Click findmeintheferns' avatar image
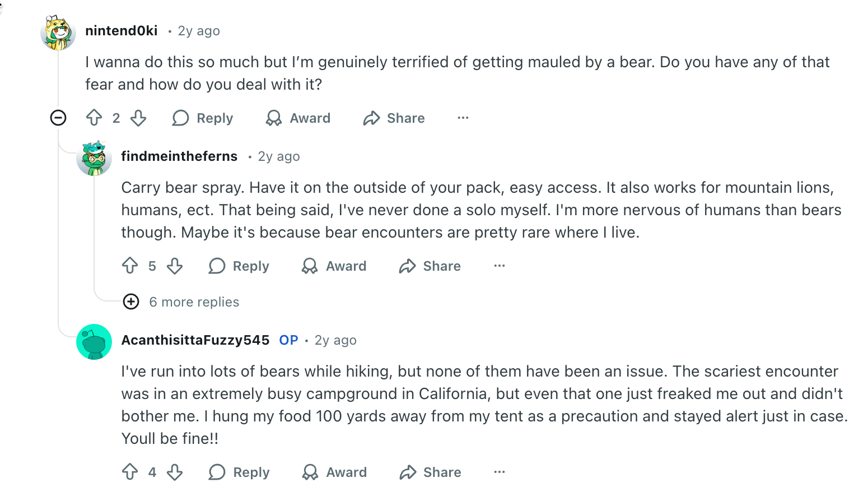This screenshot has width=868, height=501. pyautogui.click(x=94, y=158)
